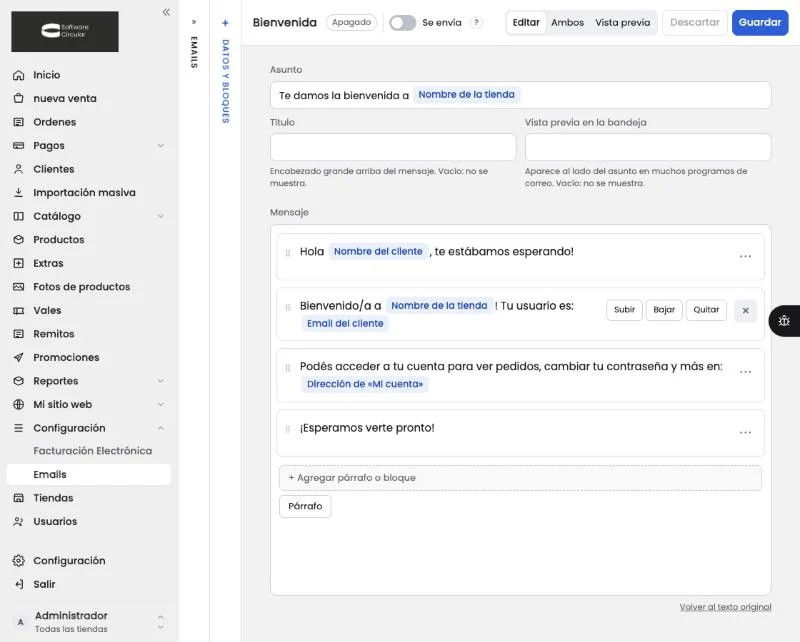Click the Usuarios people icon
The image size is (800, 642).
(x=18, y=521)
